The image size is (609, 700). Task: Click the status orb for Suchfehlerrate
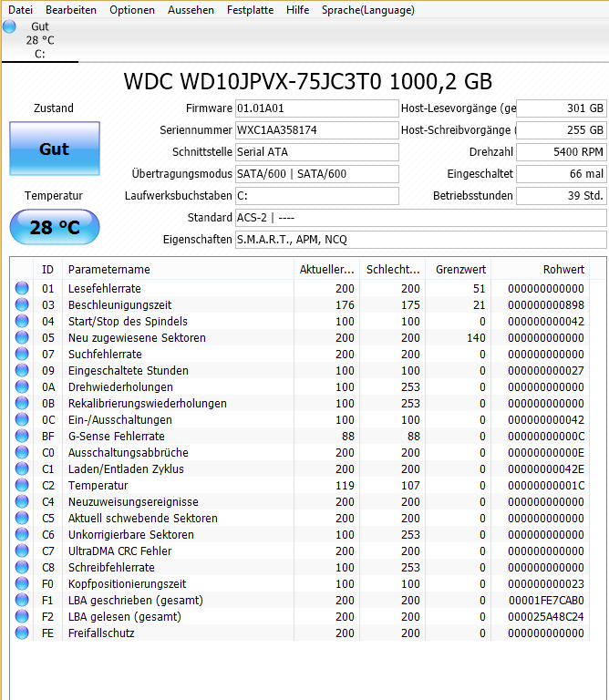click(x=22, y=354)
